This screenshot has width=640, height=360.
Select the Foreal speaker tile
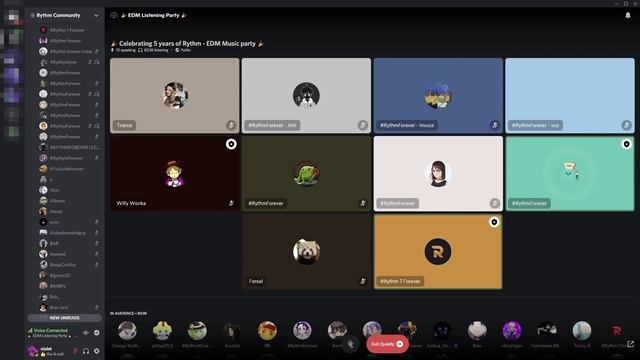[x=307, y=251]
